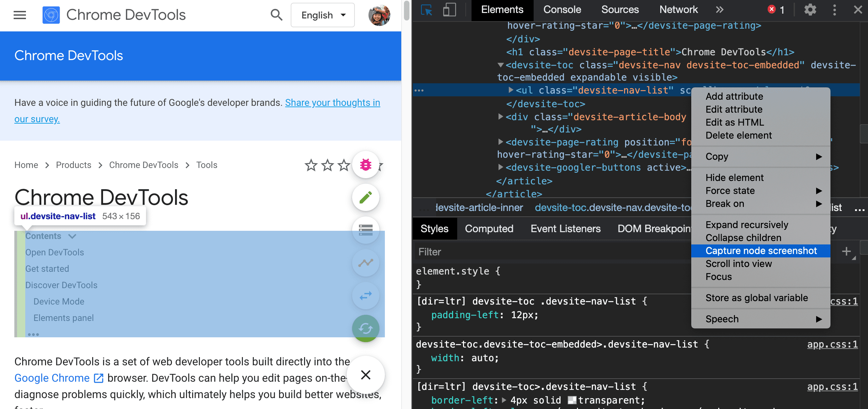
Task: Click the element inspector/cursor icon
Action: click(426, 10)
